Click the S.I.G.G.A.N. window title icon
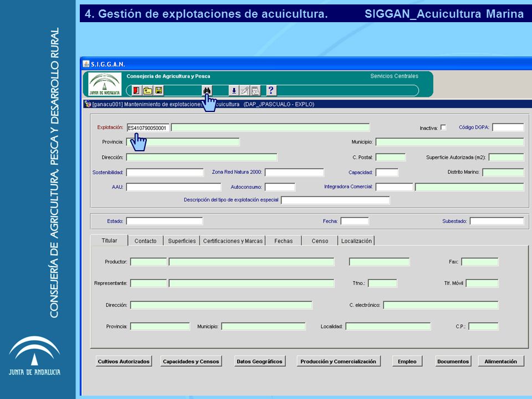This screenshot has width=532, height=399. pyautogui.click(x=86, y=64)
